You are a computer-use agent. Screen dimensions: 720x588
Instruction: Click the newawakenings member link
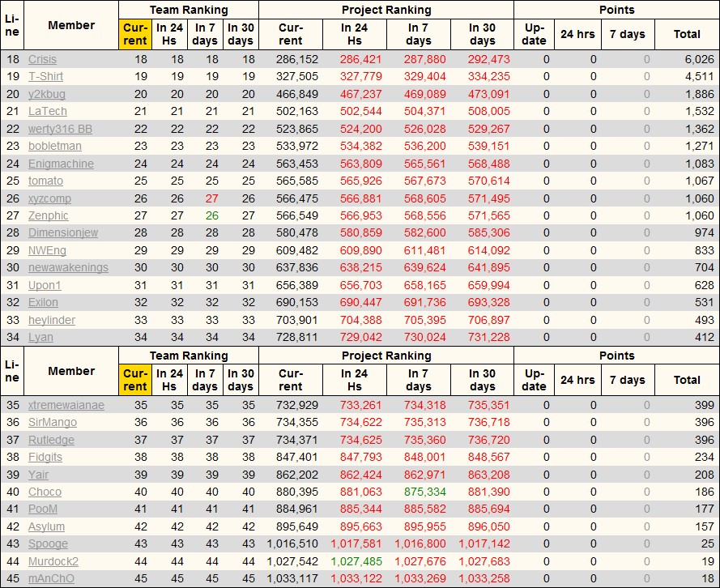(68, 268)
